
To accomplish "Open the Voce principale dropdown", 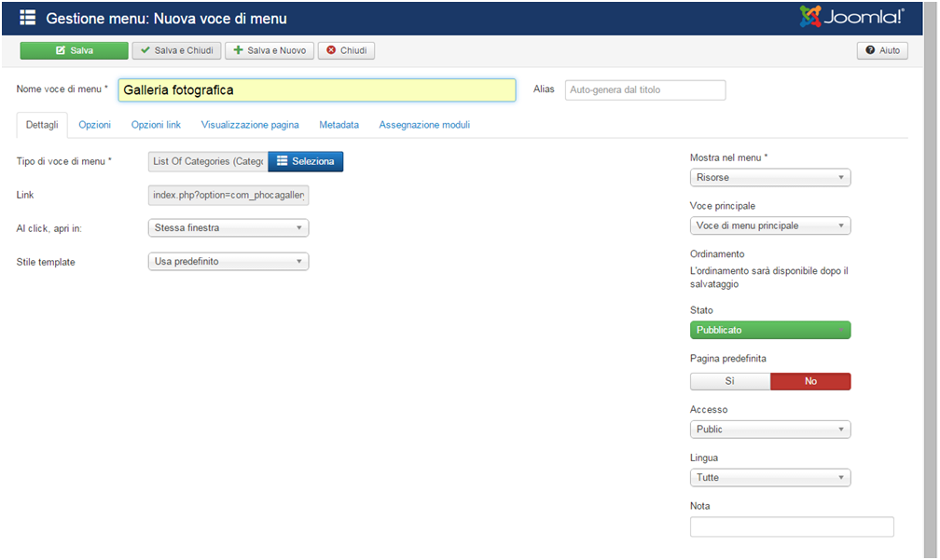I will click(x=769, y=225).
